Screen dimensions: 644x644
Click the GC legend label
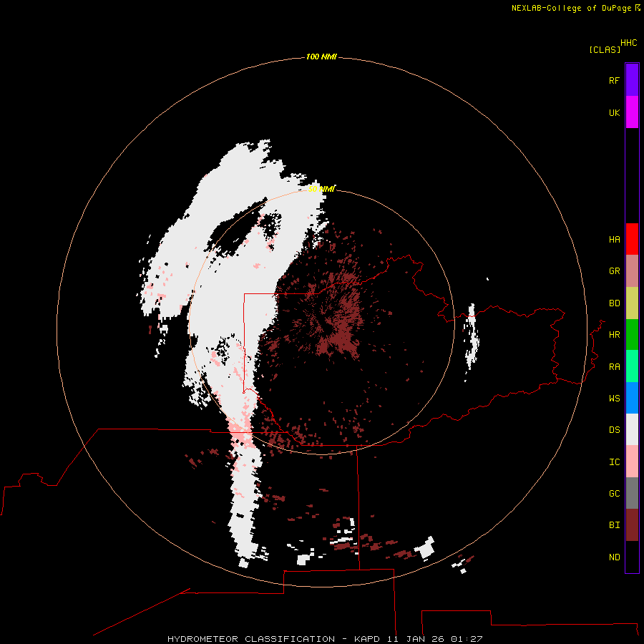tap(614, 494)
